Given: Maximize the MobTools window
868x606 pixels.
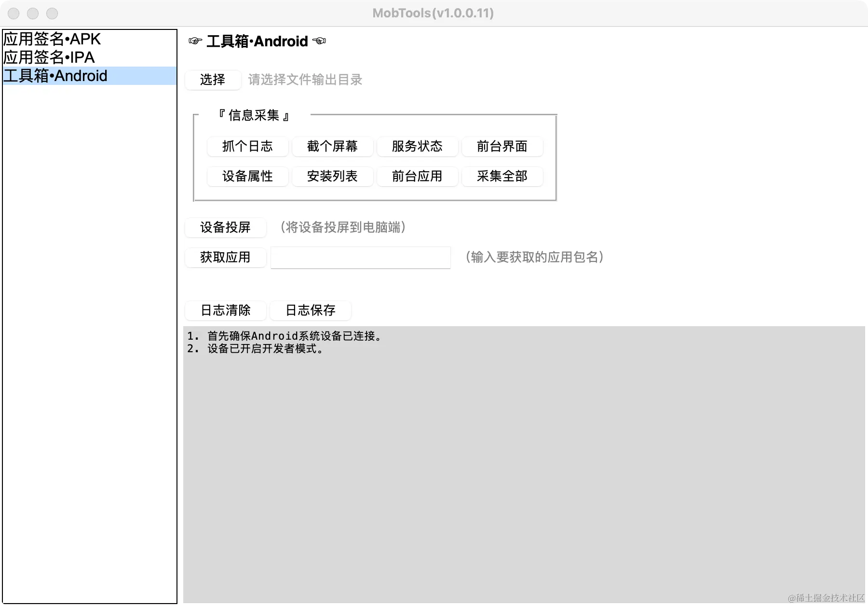Looking at the screenshot, I should pyautogui.click(x=52, y=14).
